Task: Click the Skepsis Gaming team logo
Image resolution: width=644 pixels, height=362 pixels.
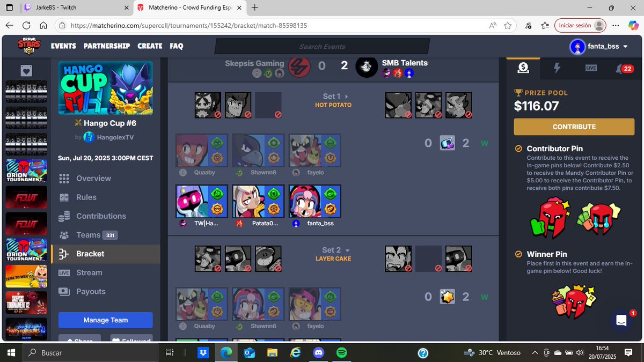Action: click(299, 67)
